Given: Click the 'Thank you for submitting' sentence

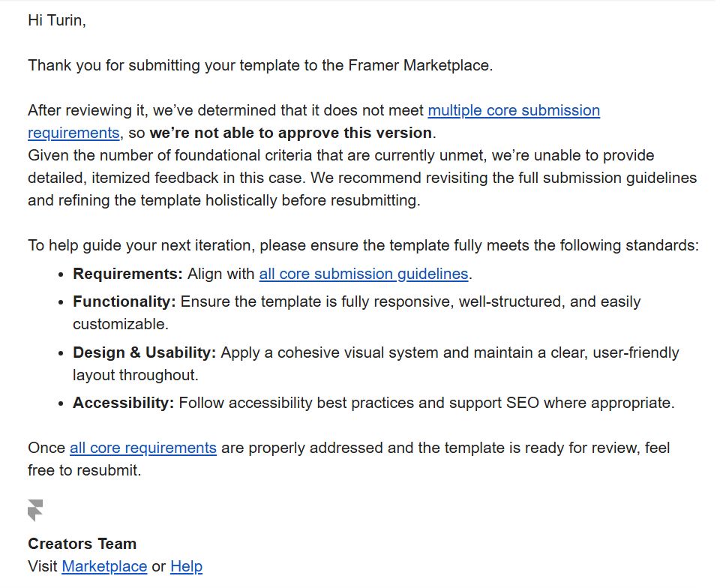Looking at the screenshot, I should pyautogui.click(x=260, y=66).
